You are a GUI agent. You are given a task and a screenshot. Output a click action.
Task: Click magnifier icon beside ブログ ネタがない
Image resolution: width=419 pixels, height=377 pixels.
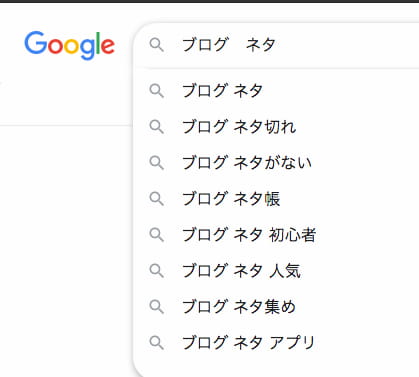tap(156, 163)
